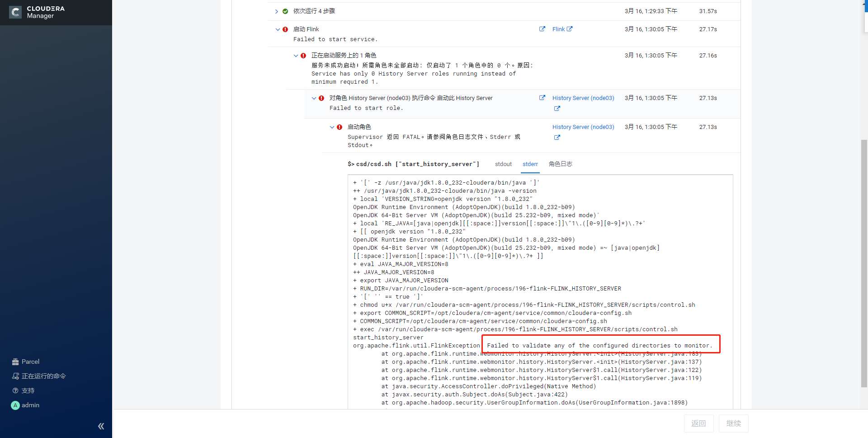Click red error icon beside 对角色 History Server
The image size is (868, 438).
[321, 98]
